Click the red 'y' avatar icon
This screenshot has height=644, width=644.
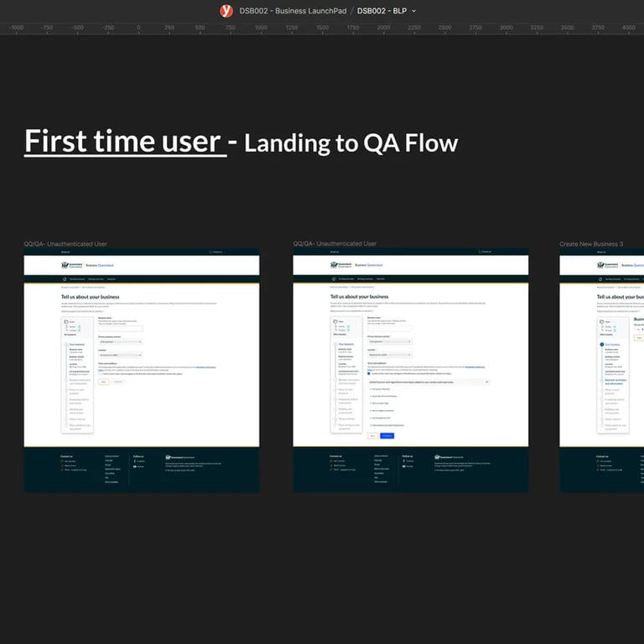pyautogui.click(x=226, y=11)
